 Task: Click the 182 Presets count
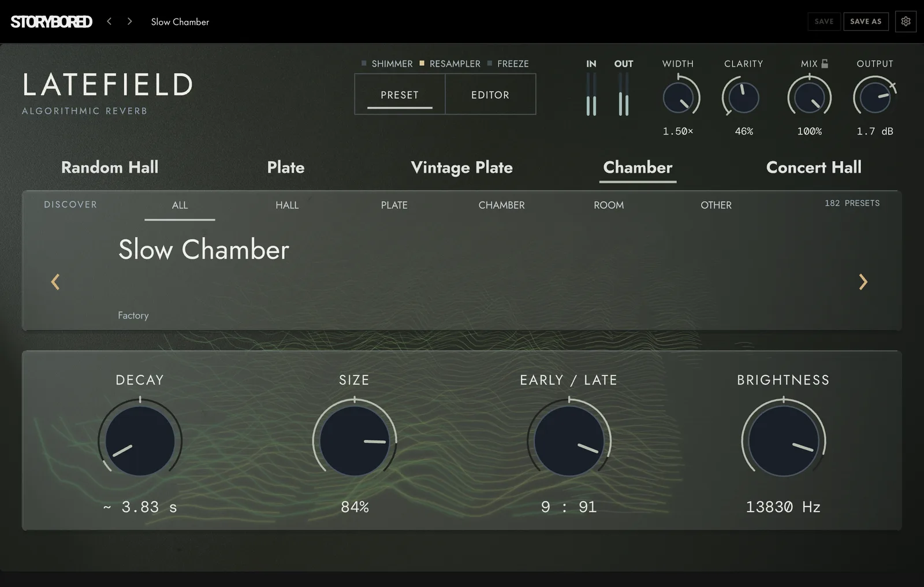tap(852, 203)
